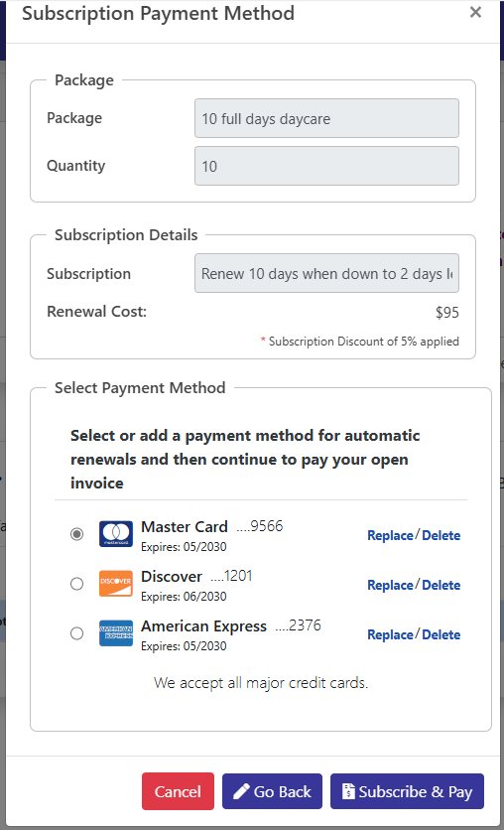Delete the American Express card ending 2376
This screenshot has height=830, width=504.
[441, 634]
